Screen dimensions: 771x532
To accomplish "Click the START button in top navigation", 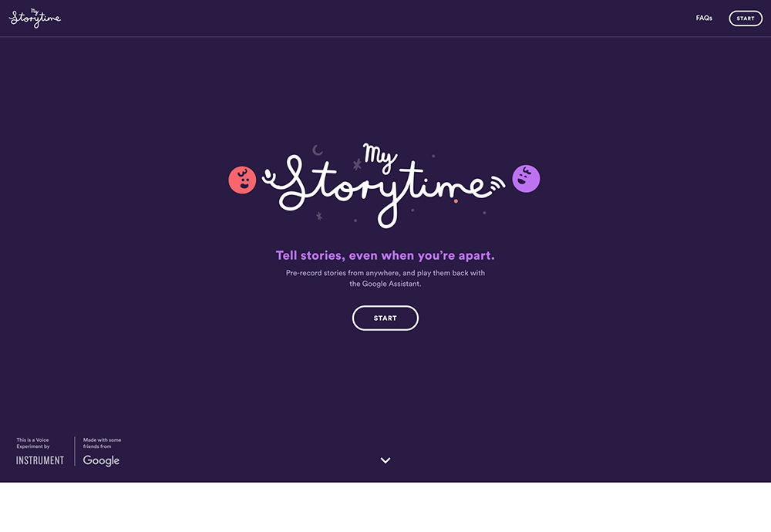I will point(746,19).
